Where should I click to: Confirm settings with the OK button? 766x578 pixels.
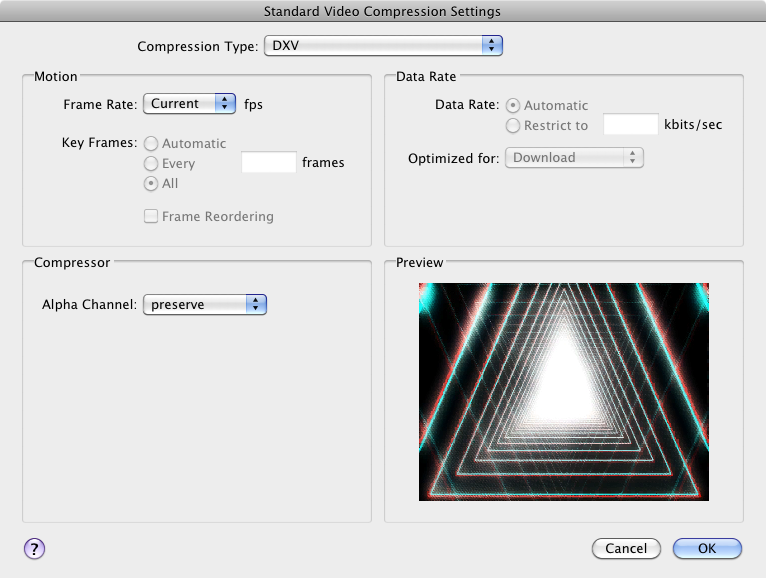pos(707,549)
